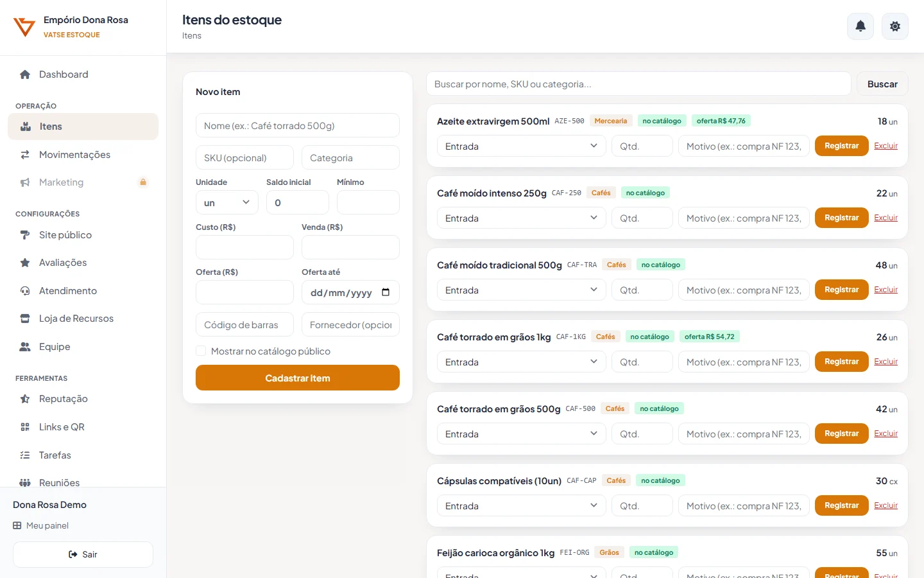The width and height of the screenshot is (924, 578).
Task: Click the Site público paint roller icon
Action: [x=25, y=235]
